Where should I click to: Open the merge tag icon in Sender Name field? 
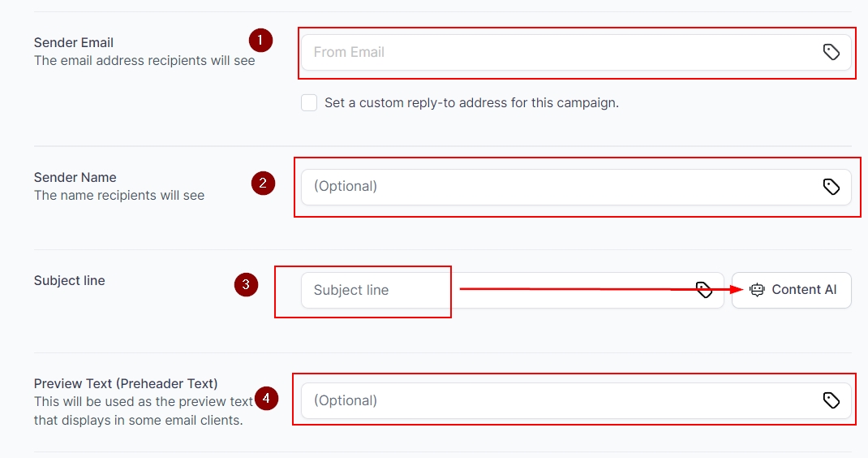(x=831, y=187)
